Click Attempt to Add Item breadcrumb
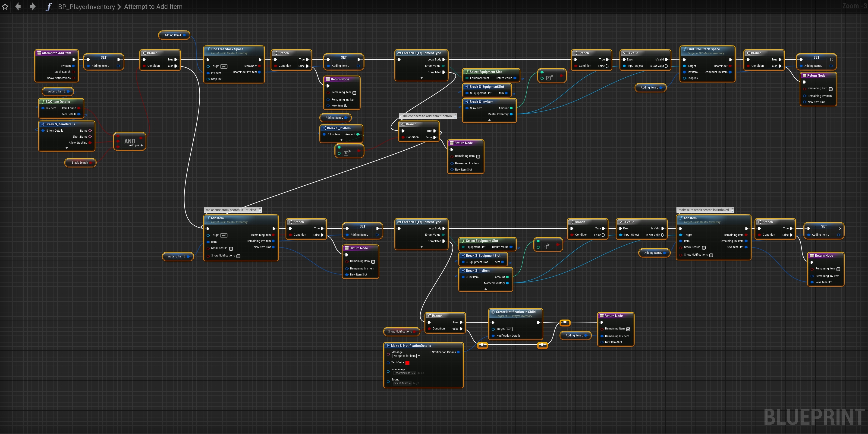 [x=153, y=7]
